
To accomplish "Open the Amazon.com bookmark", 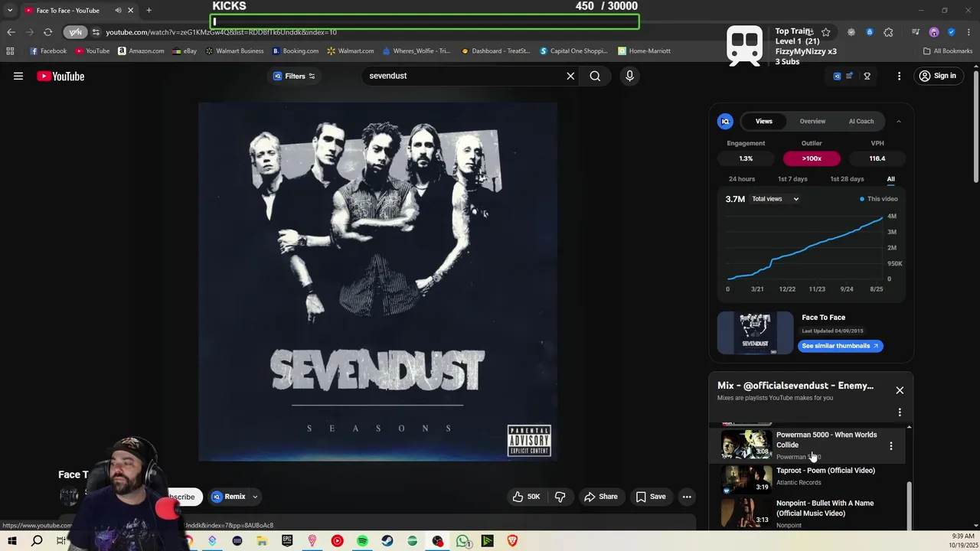I will (x=141, y=51).
